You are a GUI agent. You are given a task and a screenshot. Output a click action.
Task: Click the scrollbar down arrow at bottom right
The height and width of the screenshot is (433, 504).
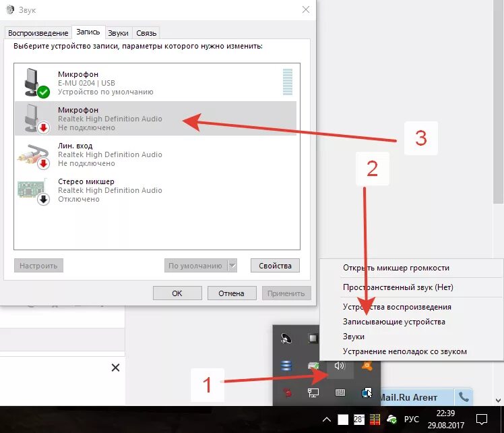click(x=498, y=401)
